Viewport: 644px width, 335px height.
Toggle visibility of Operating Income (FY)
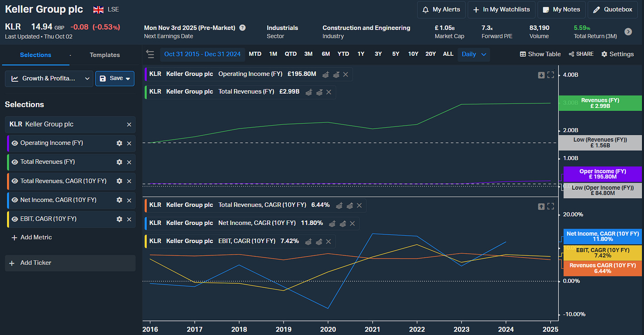click(x=15, y=143)
